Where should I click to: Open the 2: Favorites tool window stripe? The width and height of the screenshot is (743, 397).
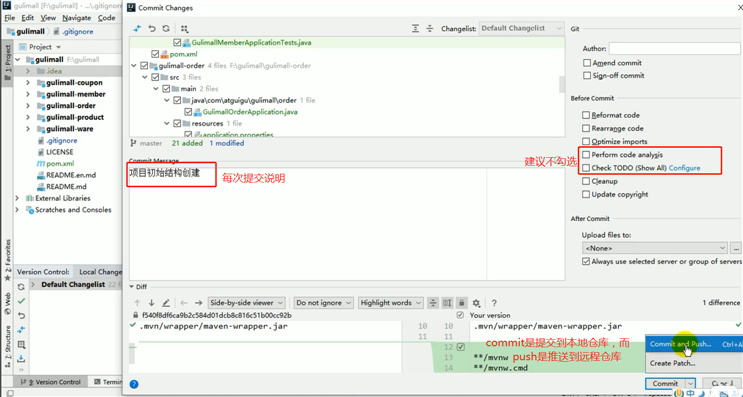pos(8,260)
